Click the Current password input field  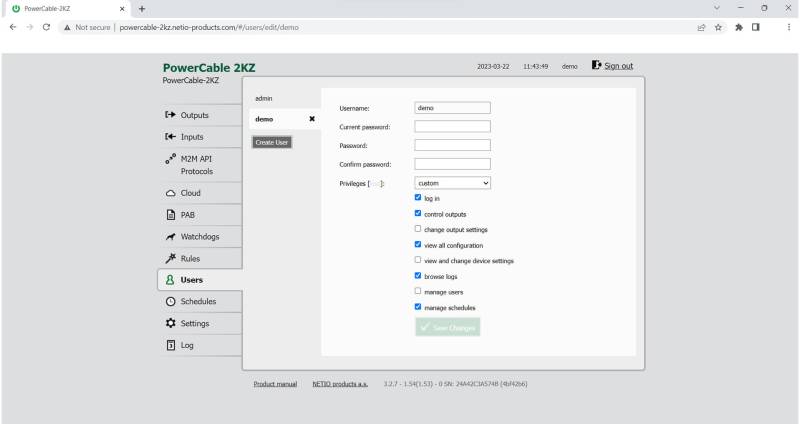[452, 126]
